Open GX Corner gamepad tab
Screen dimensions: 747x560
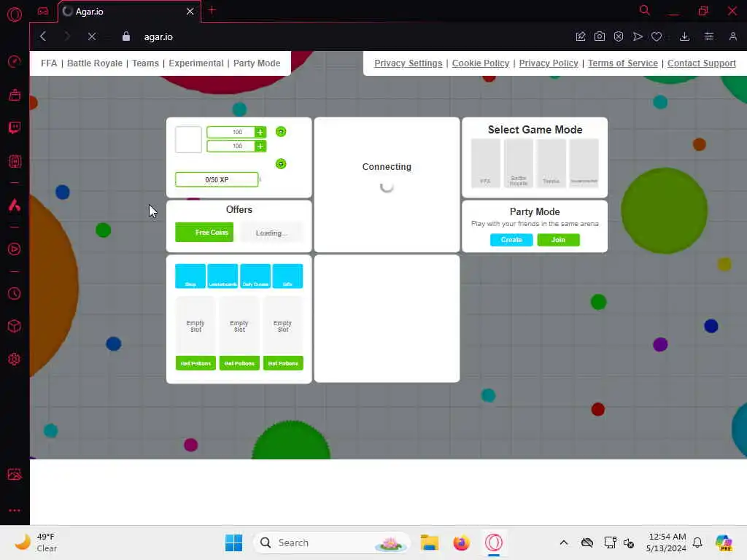tap(43, 11)
